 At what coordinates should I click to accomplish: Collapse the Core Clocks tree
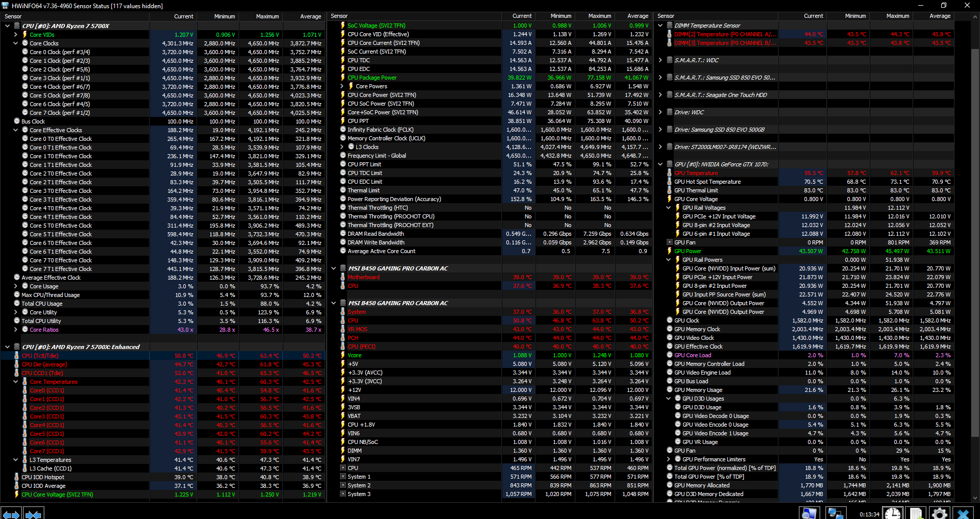[x=15, y=43]
